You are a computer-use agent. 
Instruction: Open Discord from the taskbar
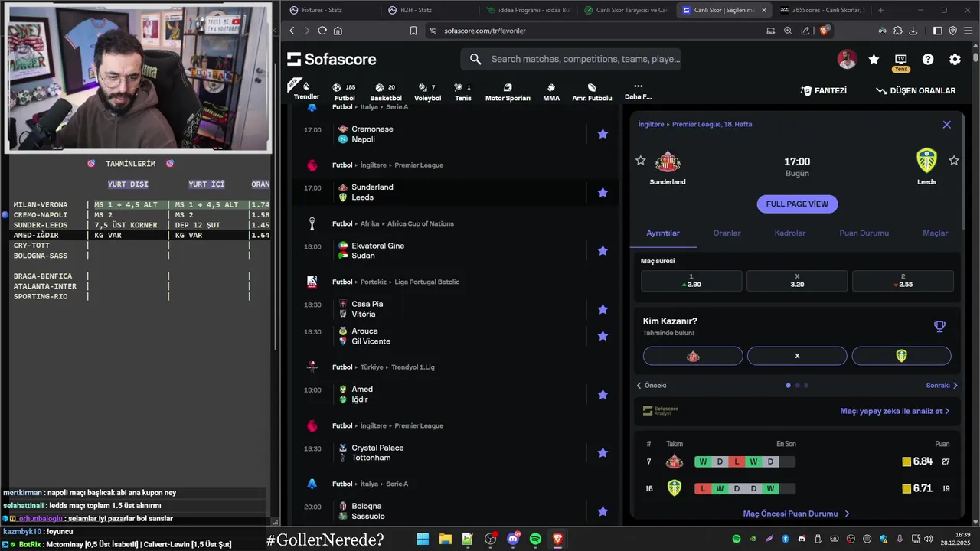[x=513, y=539]
